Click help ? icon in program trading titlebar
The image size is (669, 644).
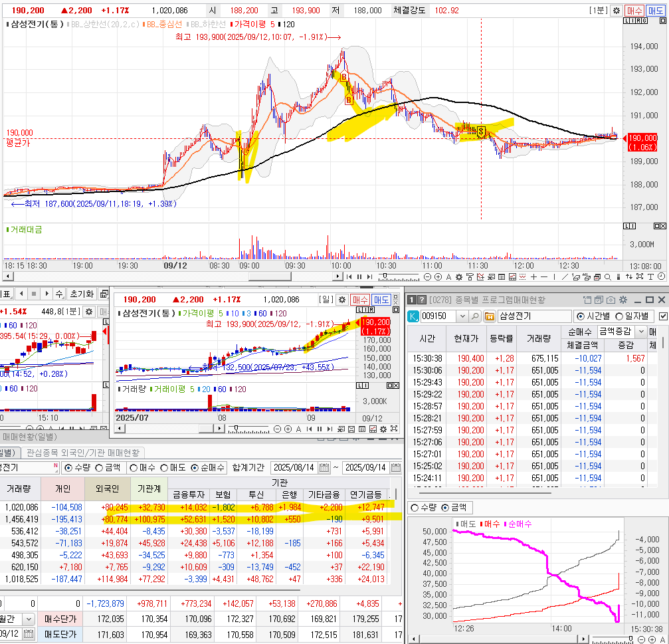point(422,300)
